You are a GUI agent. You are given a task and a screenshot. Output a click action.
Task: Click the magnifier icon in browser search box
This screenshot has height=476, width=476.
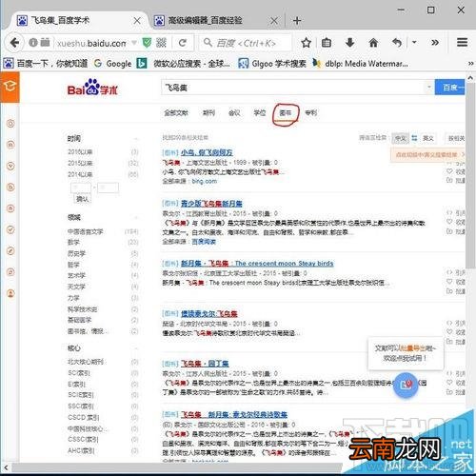208,42
